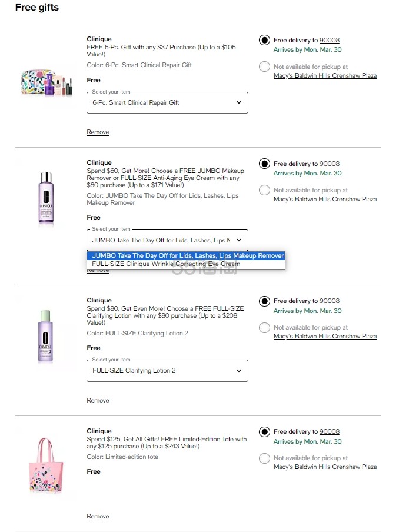Click the Clinique 6-Pc. gift set thumbnail

tap(47, 82)
